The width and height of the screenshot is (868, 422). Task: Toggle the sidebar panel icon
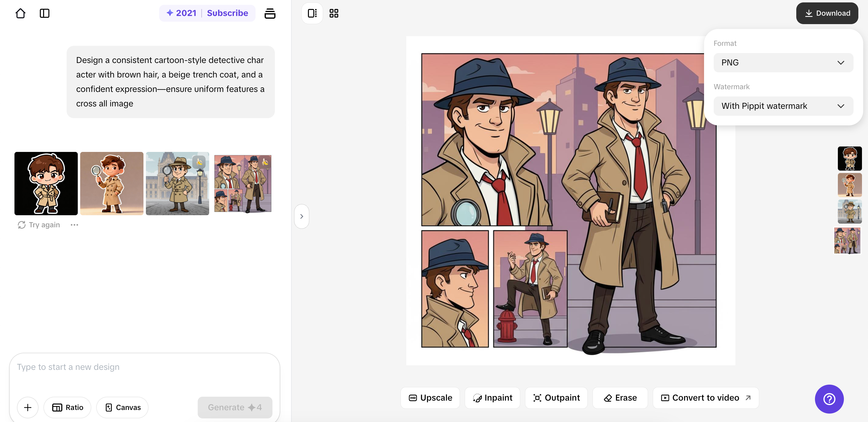[45, 13]
